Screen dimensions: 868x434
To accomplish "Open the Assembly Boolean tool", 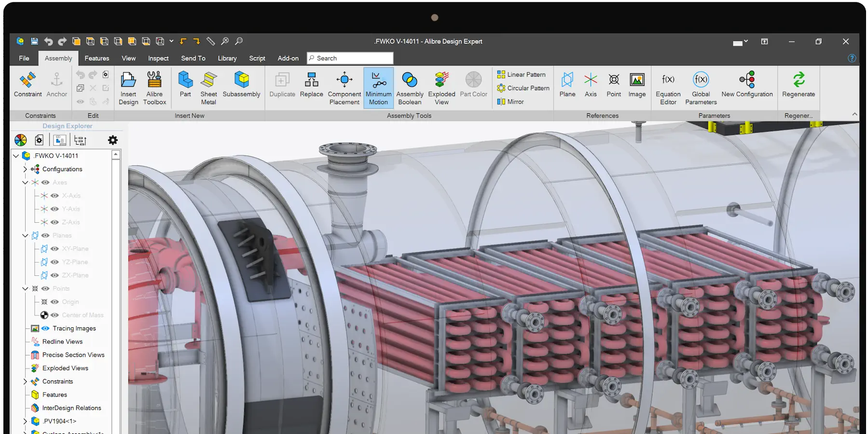I will (x=410, y=88).
